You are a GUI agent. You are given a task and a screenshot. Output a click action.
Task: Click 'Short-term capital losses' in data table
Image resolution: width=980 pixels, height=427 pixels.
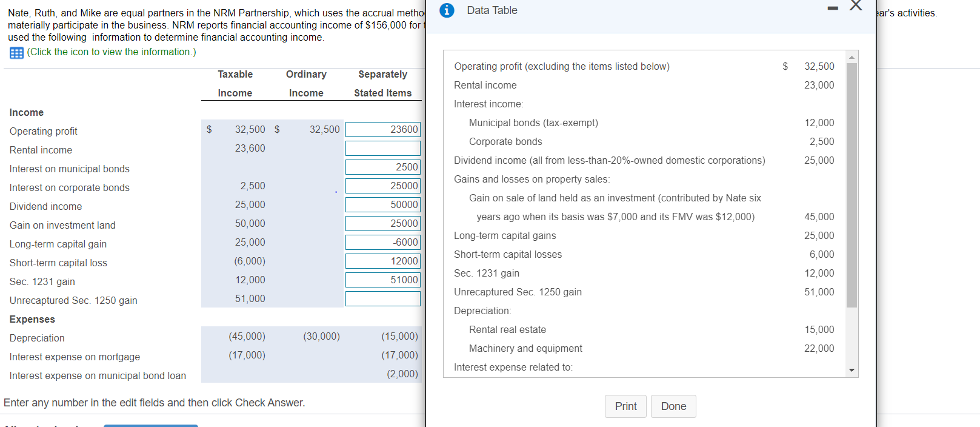[508, 254]
